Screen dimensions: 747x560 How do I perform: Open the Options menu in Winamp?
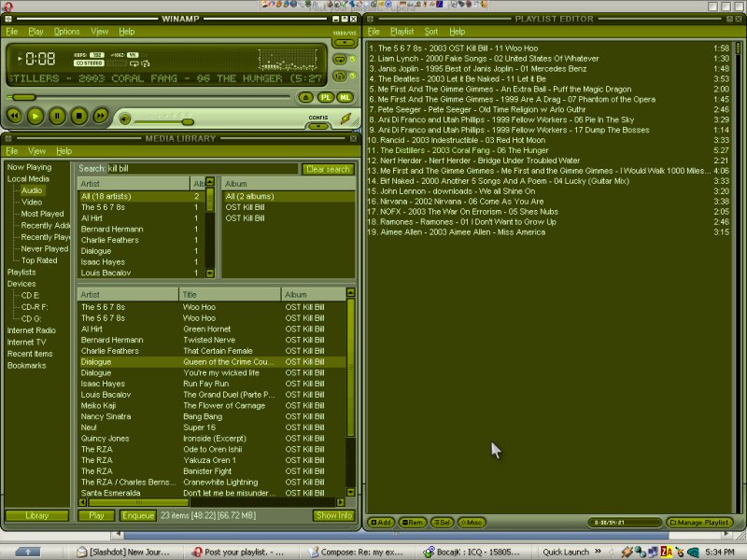(x=66, y=32)
